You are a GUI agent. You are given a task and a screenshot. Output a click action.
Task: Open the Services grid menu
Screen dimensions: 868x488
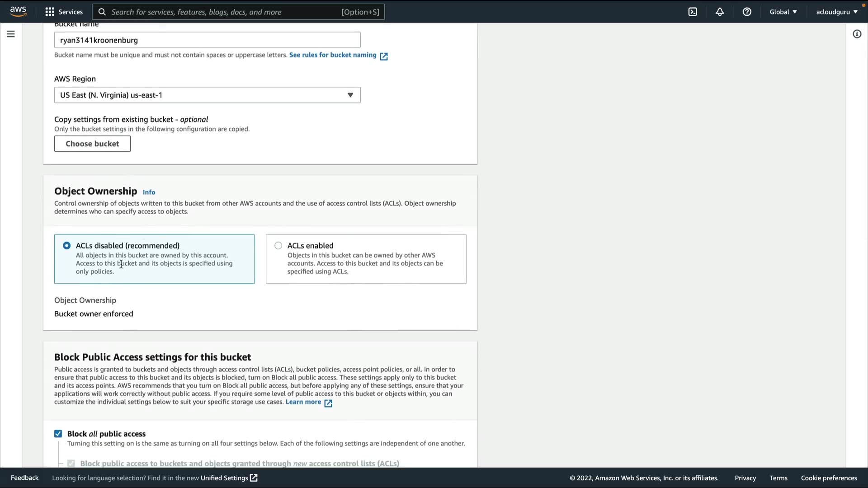click(x=64, y=12)
